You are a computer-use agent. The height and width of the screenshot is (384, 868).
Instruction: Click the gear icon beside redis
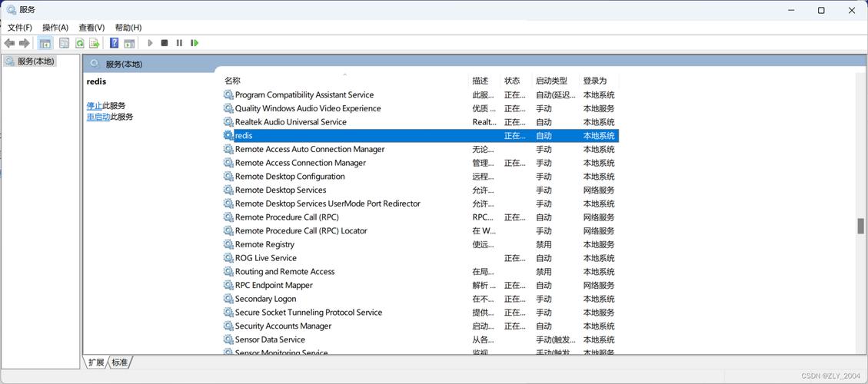point(228,136)
